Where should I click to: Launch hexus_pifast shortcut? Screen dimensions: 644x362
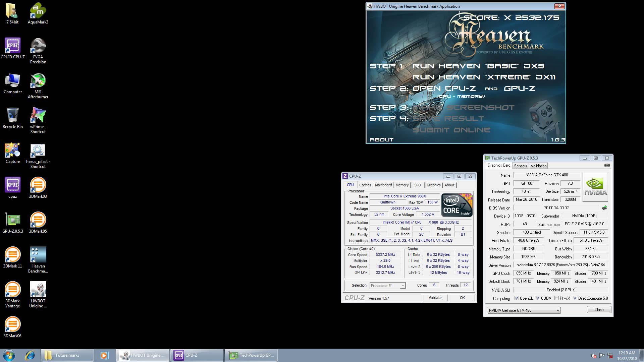coord(38,155)
